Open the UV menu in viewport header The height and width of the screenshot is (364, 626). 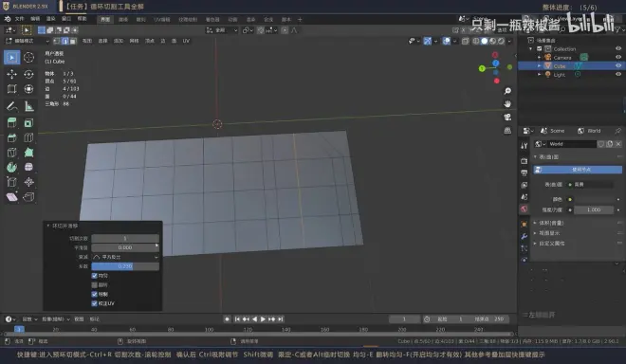click(x=186, y=41)
